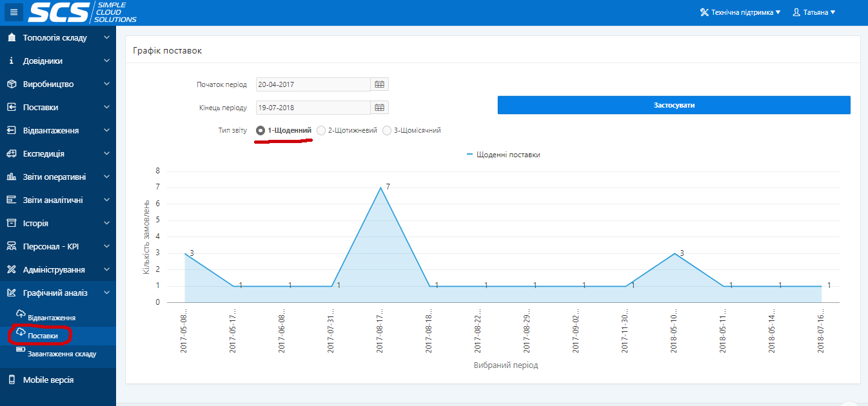Click the Кількість замовлень axis label
868x406 pixels.
click(x=146, y=236)
